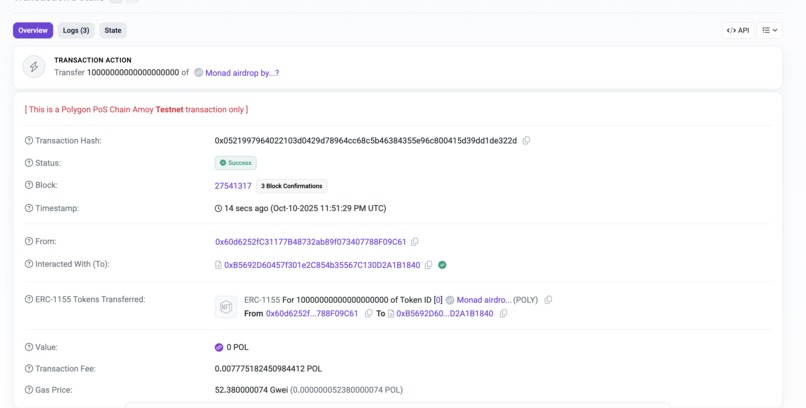
Task: Open the Monad airdrop by...? token link
Action: point(242,73)
